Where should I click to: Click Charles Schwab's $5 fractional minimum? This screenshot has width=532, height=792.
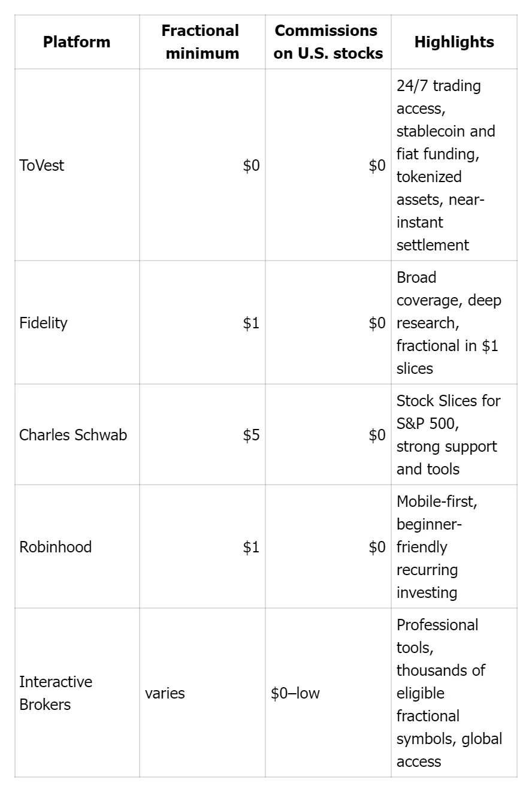tap(251, 435)
